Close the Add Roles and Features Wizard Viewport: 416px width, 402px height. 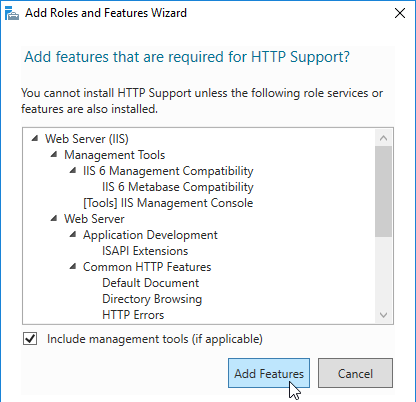400,13
